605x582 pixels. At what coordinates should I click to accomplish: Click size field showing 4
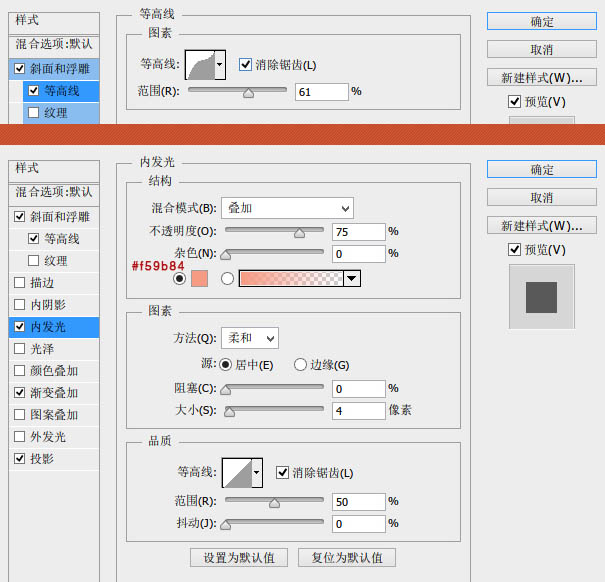click(x=358, y=411)
